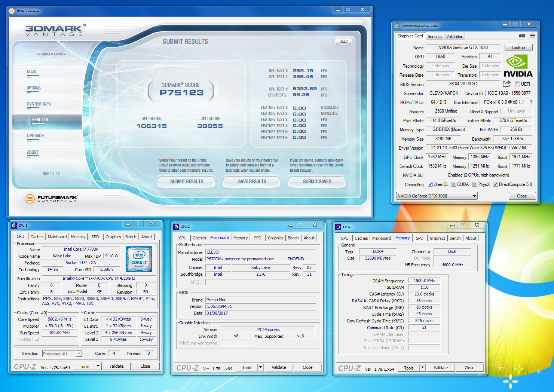The width and height of the screenshot is (554, 392).
Task: Select ABOUT in the 3DMark Vantage sidebar
Action: (33, 153)
